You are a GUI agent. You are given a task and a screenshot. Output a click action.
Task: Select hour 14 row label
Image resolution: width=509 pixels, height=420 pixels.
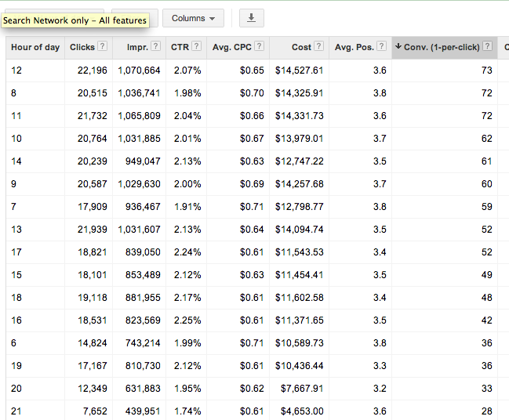coord(16,161)
